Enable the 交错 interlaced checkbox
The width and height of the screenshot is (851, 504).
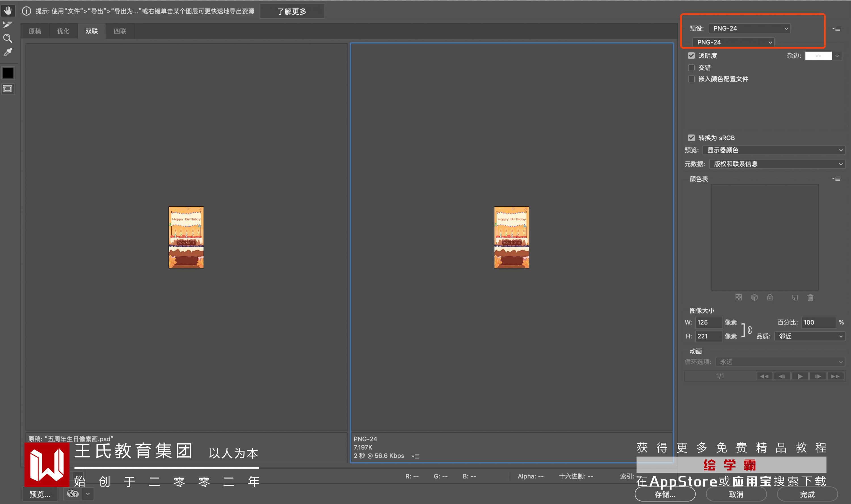coord(691,68)
